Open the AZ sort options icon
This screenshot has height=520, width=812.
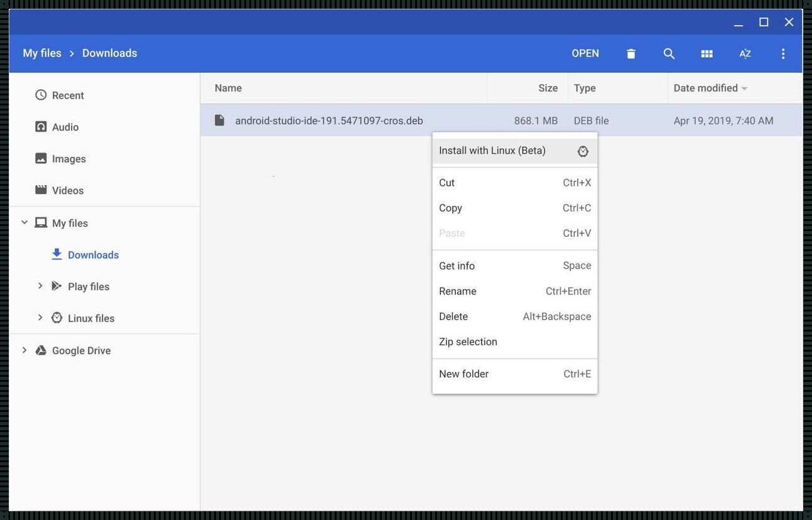pos(745,54)
